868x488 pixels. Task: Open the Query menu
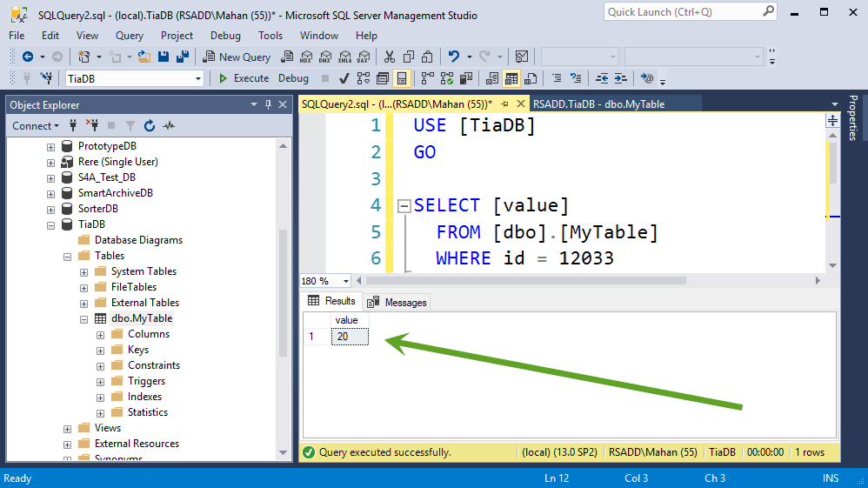129,36
